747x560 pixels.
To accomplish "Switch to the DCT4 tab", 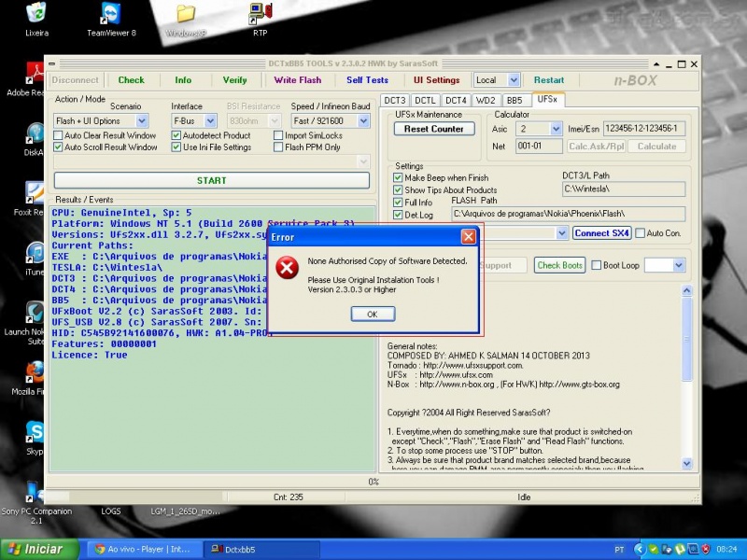I will coord(456,101).
